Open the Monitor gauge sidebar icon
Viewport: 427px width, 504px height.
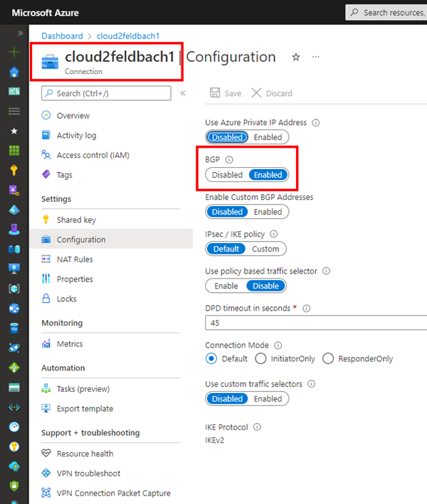coord(14,427)
